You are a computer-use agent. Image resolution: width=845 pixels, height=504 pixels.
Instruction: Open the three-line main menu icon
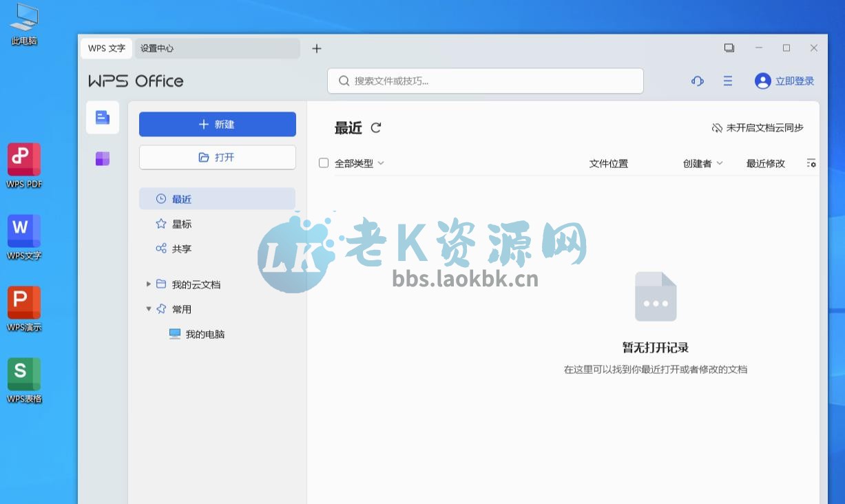coord(728,81)
